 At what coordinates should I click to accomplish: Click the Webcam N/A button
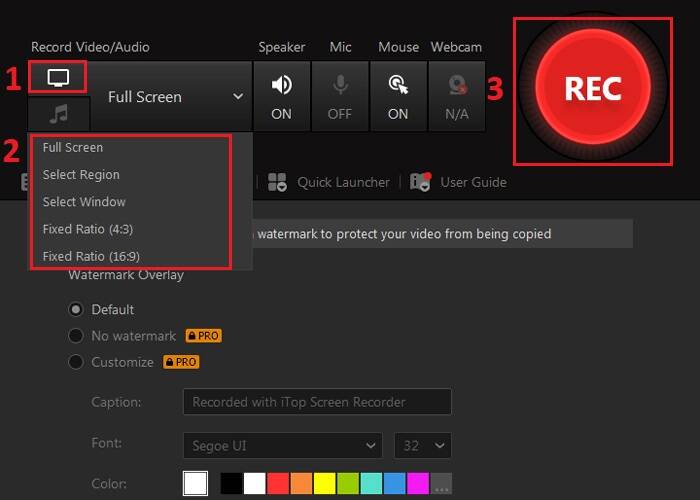pyautogui.click(x=457, y=96)
